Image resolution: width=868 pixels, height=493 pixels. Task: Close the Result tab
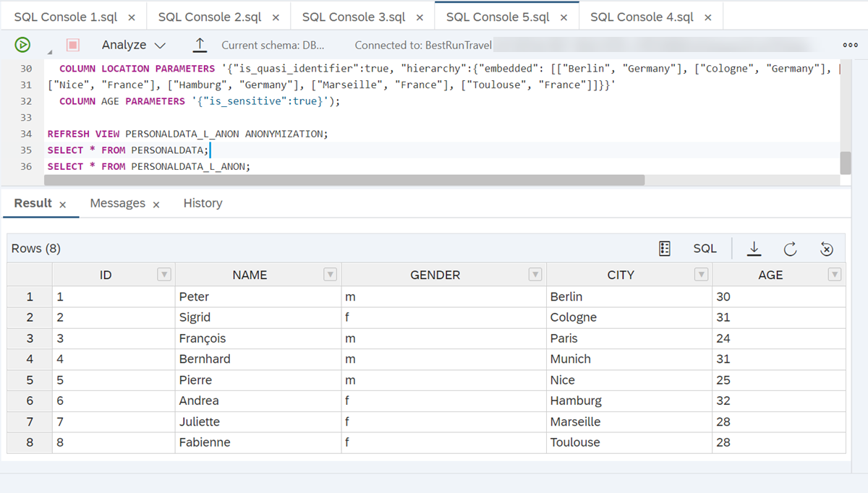pos(63,205)
